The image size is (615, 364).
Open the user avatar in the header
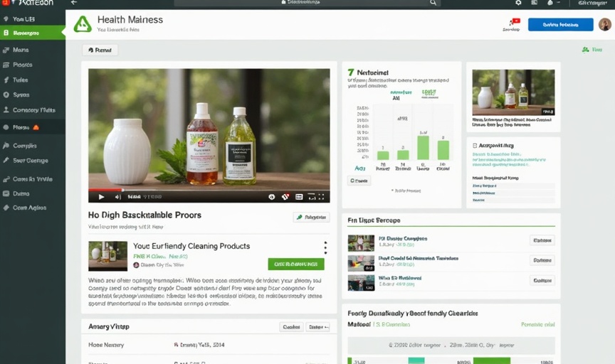[x=605, y=24]
